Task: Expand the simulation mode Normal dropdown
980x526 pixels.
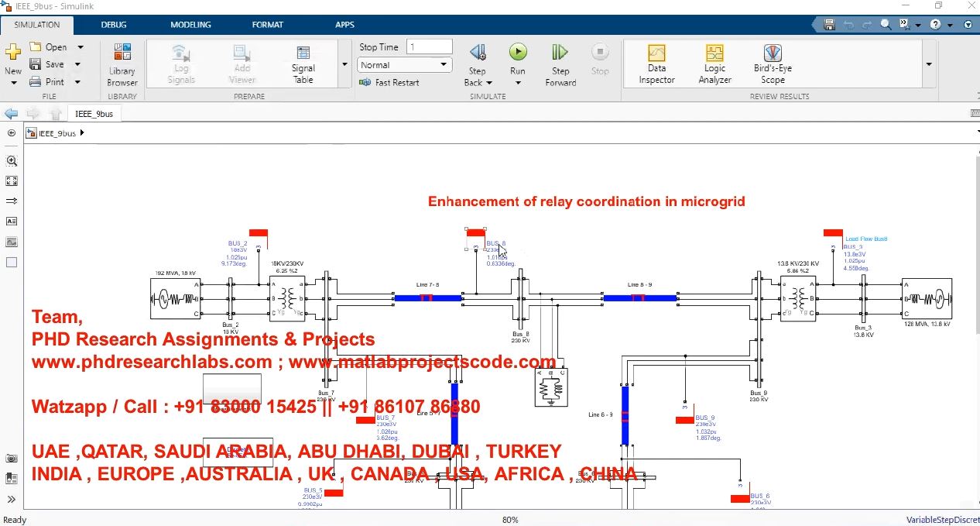Action: click(x=444, y=65)
